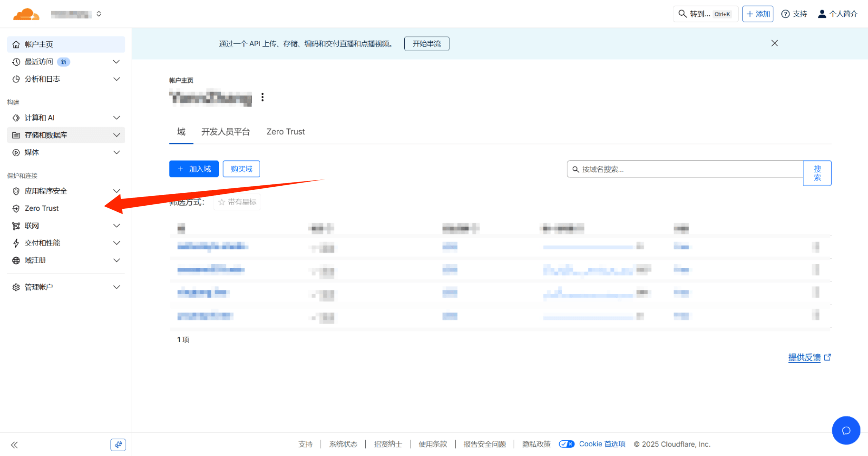Viewport: 868px width, 456px height.
Task: Expand the 应用程序安全 chevron
Action: 116,191
